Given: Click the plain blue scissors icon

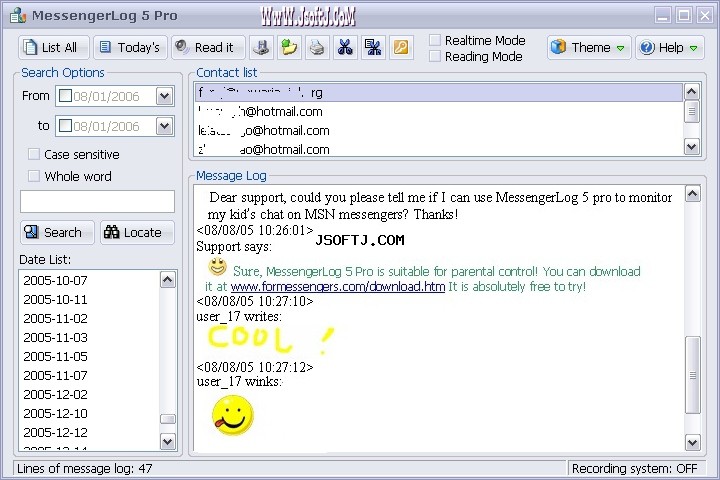Looking at the screenshot, I should (x=345, y=47).
